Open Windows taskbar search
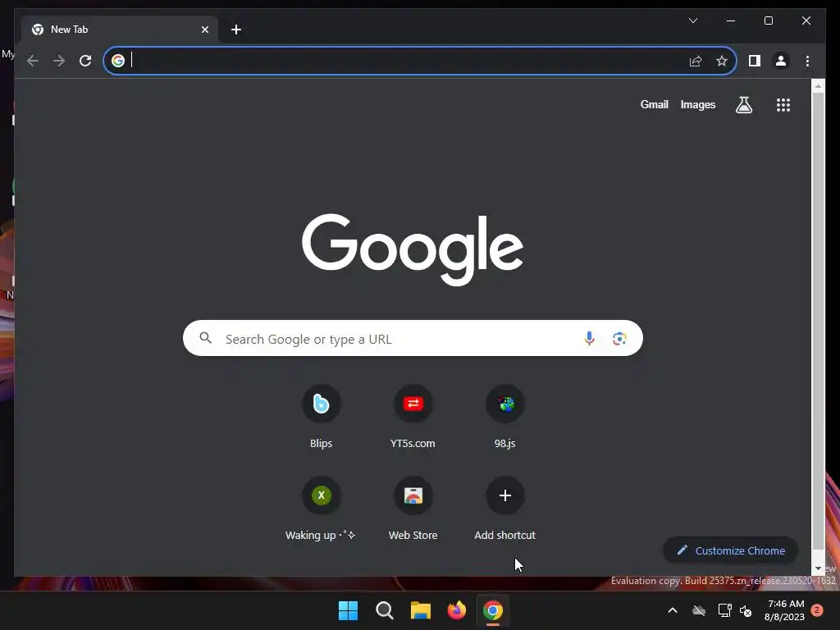 [384, 610]
